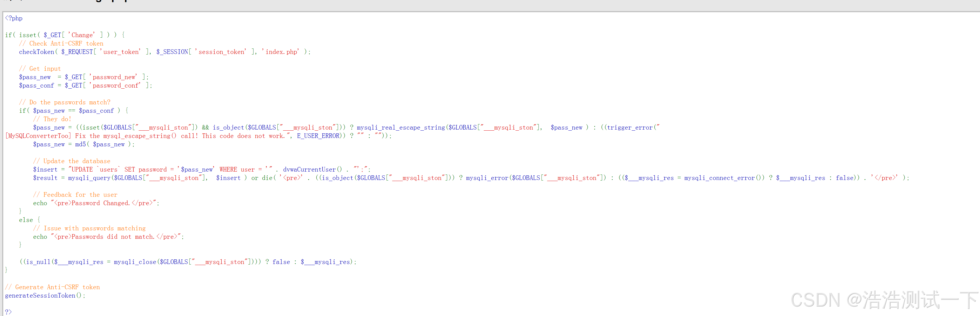Click the dvwaCurrentUser() call

(x=312, y=169)
